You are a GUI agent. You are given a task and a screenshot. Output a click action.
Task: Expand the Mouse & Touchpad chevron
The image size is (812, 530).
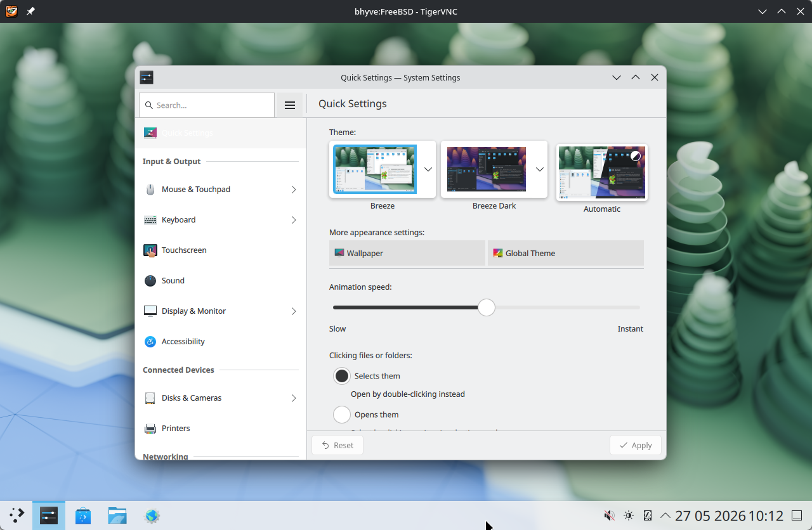[x=294, y=190]
